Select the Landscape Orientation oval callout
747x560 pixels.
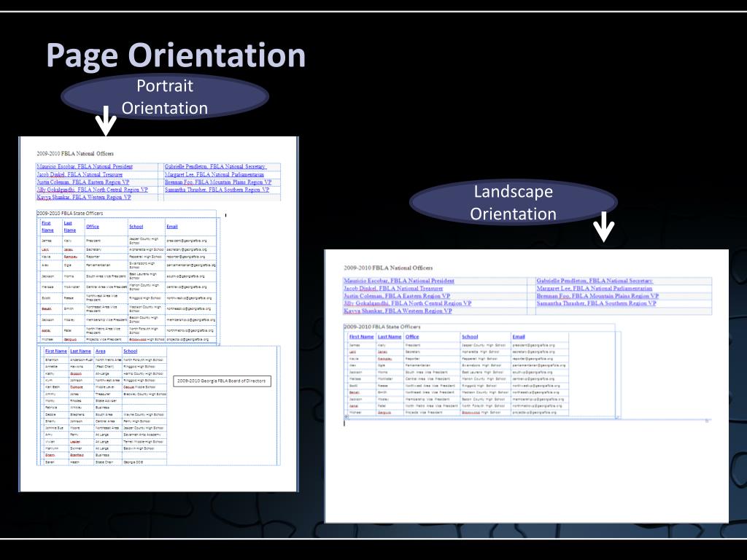coord(513,203)
